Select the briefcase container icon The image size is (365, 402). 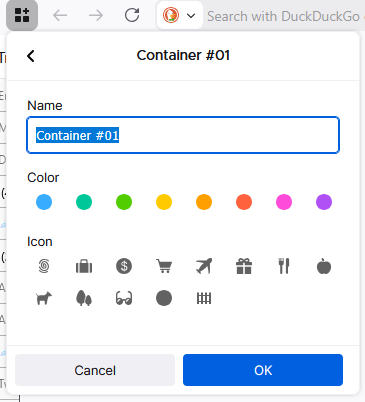(x=84, y=266)
